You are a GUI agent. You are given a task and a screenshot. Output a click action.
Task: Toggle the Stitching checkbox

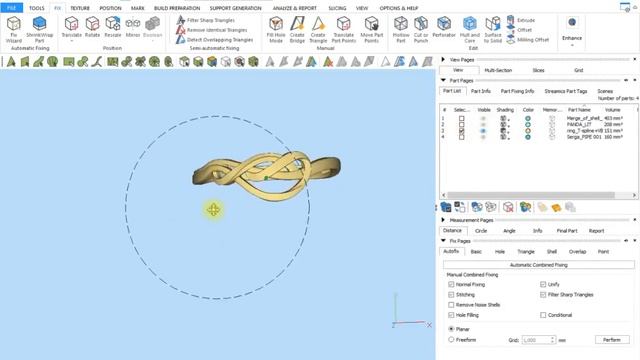(x=451, y=294)
